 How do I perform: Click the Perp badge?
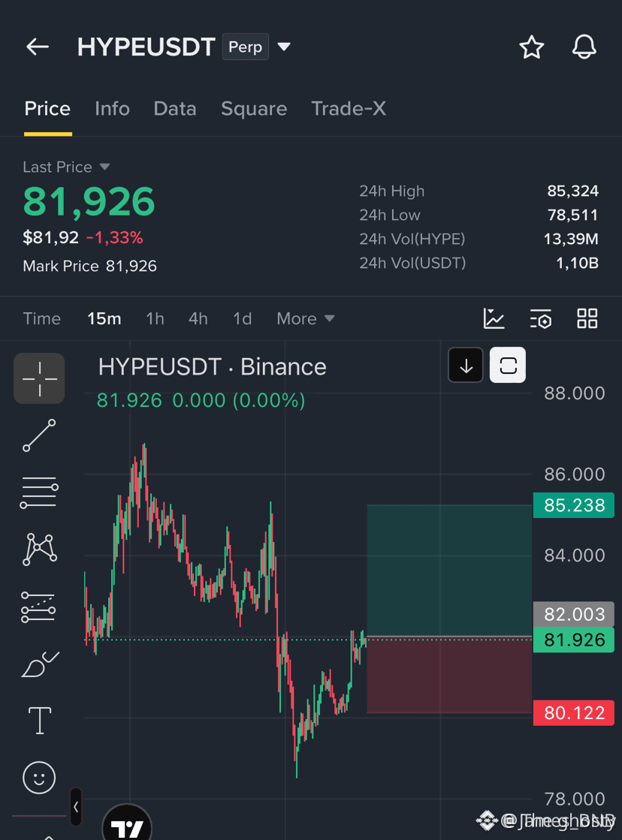[246, 47]
